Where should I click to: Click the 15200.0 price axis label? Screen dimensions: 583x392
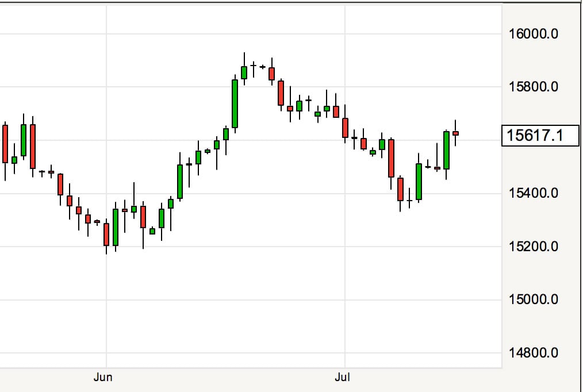coord(534,247)
